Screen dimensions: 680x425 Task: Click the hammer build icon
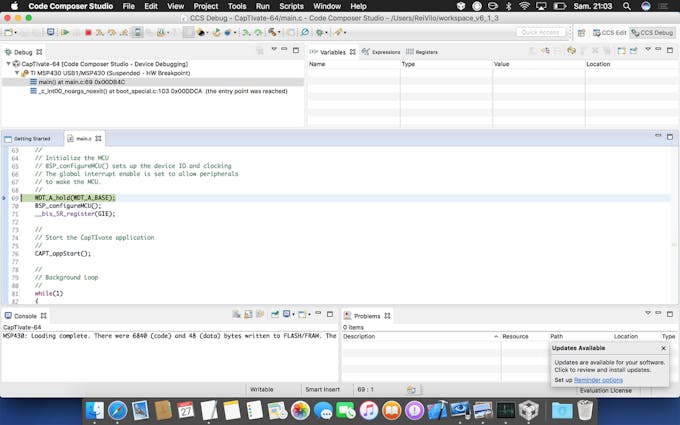pos(272,33)
